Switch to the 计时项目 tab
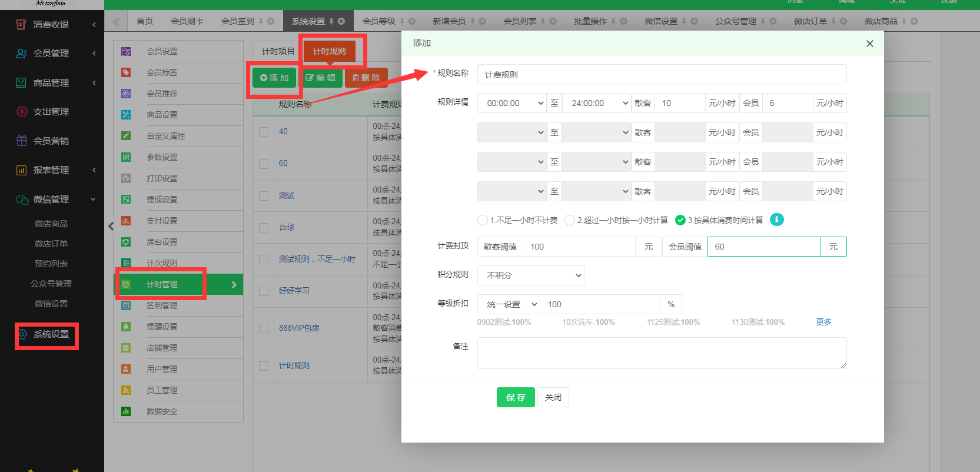The image size is (980, 472). 278,51
